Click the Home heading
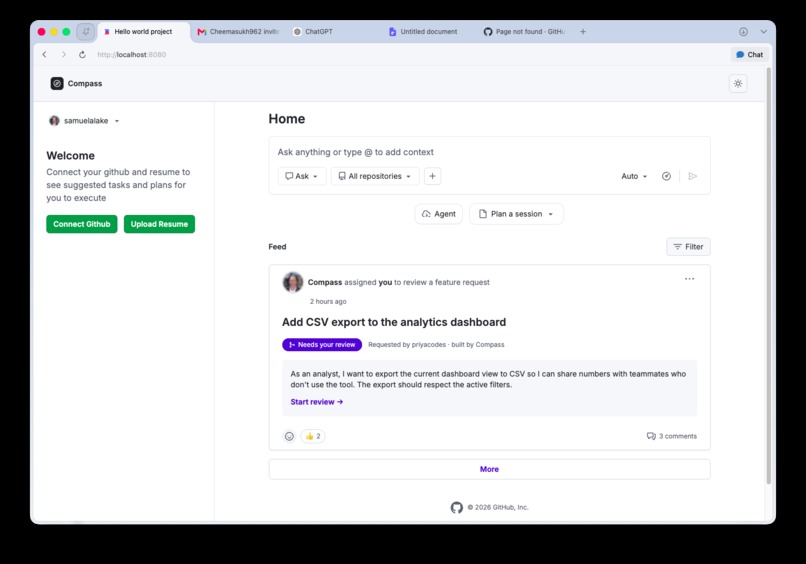 click(286, 119)
